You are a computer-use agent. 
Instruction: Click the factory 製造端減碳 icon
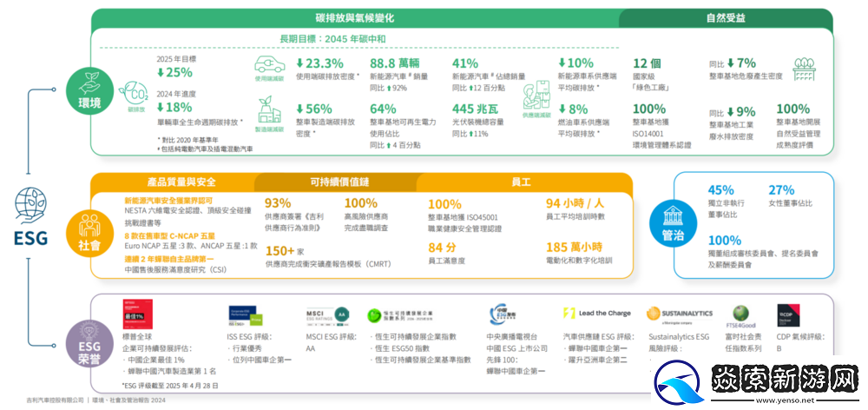270,113
